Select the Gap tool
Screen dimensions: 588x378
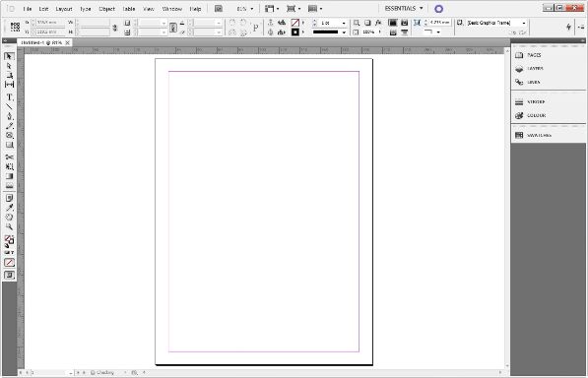click(x=9, y=85)
